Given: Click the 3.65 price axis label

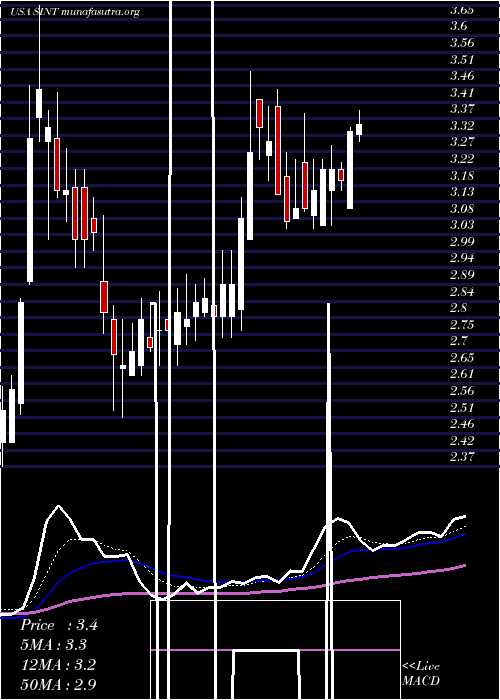Looking at the screenshot, I should (x=462, y=10).
